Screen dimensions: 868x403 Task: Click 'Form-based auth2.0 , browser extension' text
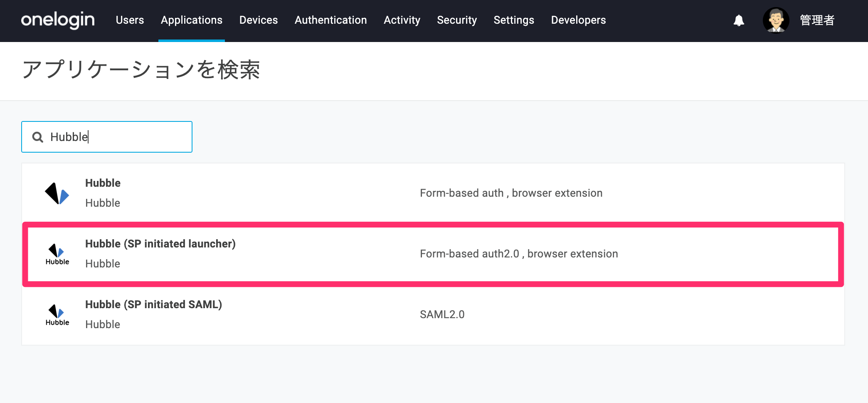[x=519, y=254]
